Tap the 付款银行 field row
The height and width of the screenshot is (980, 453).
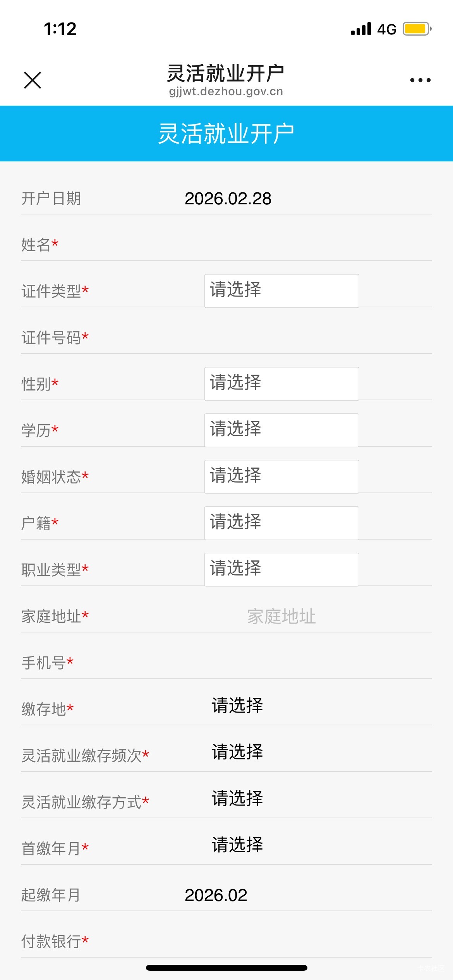[x=226, y=941]
